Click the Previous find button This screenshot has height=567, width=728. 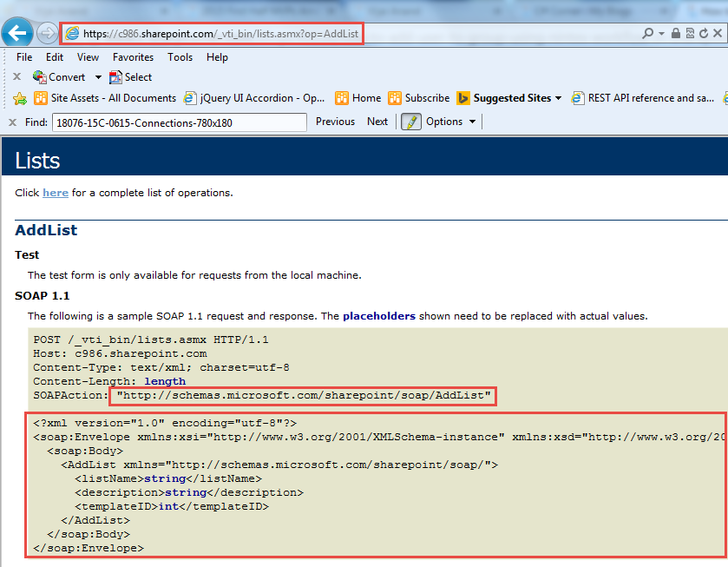coord(335,122)
